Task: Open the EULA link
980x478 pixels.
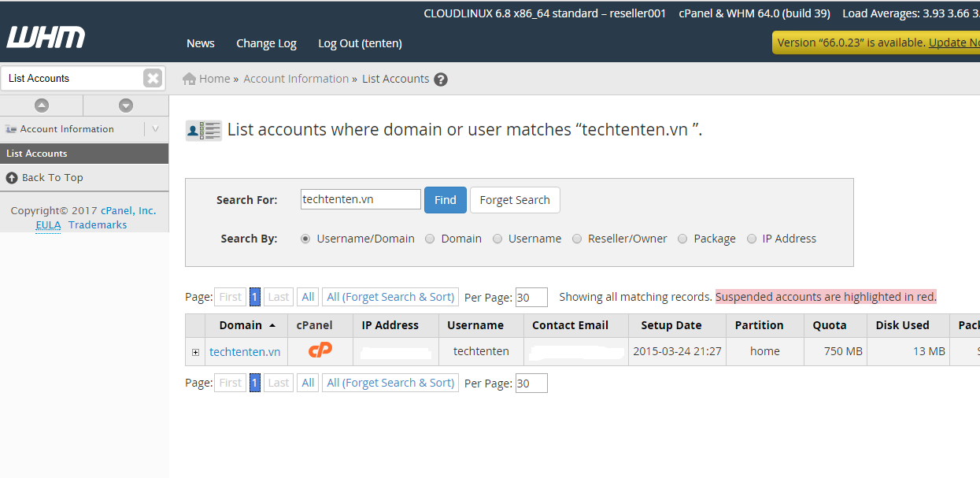Action: (48, 224)
